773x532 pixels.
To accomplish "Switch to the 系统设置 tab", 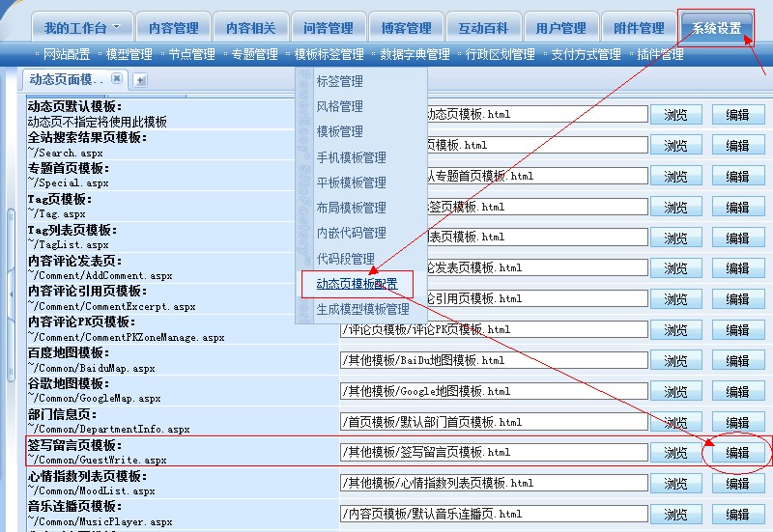I will pos(716,28).
